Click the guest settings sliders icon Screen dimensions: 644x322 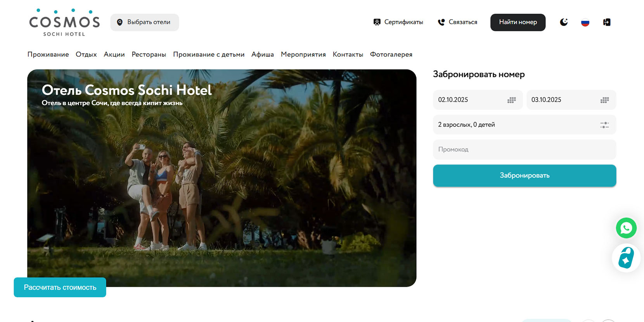coord(604,125)
